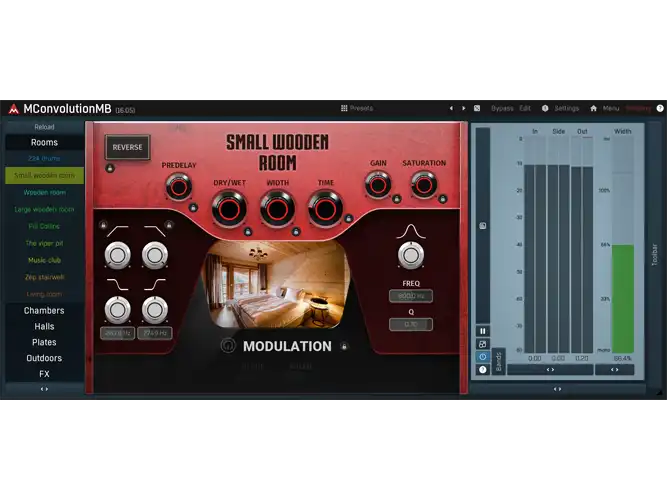Toggle lock next to GAIN knob
The image size is (667, 500).
point(396,199)
